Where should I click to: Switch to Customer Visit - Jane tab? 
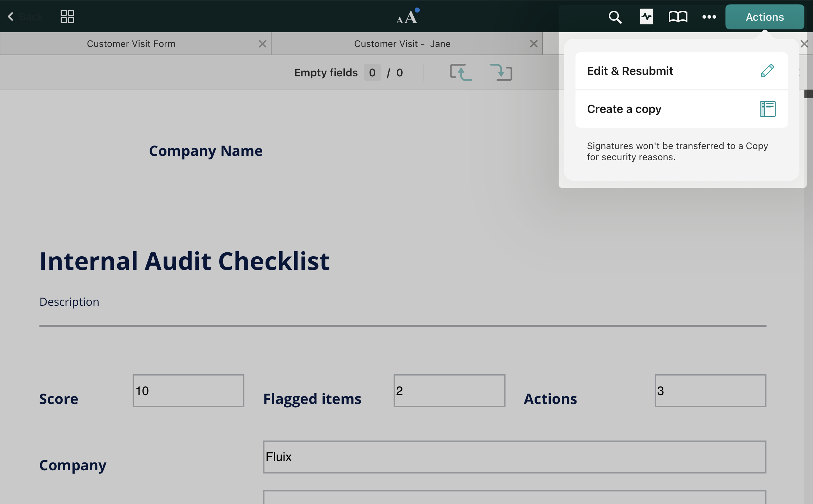click(402, 44)
